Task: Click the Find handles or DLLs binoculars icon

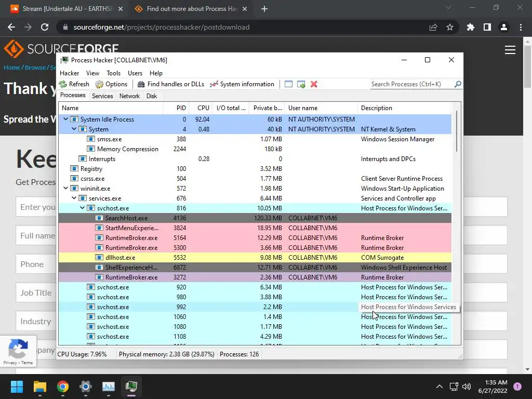Action: pos(141,84)
